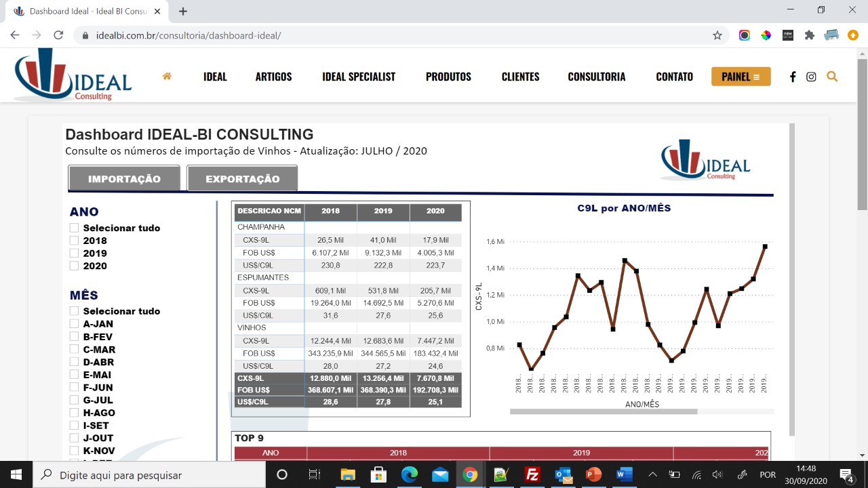Check Selecionar tudo under ANO
This screenshot has height=488, width=868.
75,228
